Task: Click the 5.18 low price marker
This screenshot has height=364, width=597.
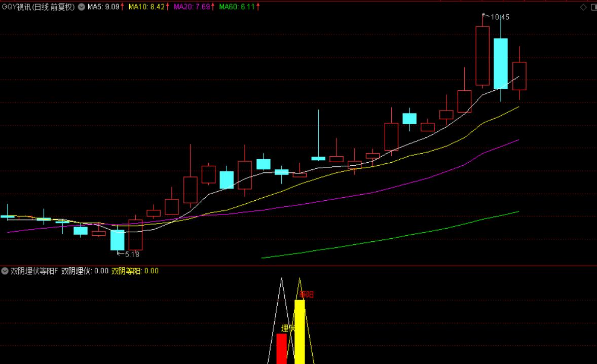Action: [x=129, y=254]
